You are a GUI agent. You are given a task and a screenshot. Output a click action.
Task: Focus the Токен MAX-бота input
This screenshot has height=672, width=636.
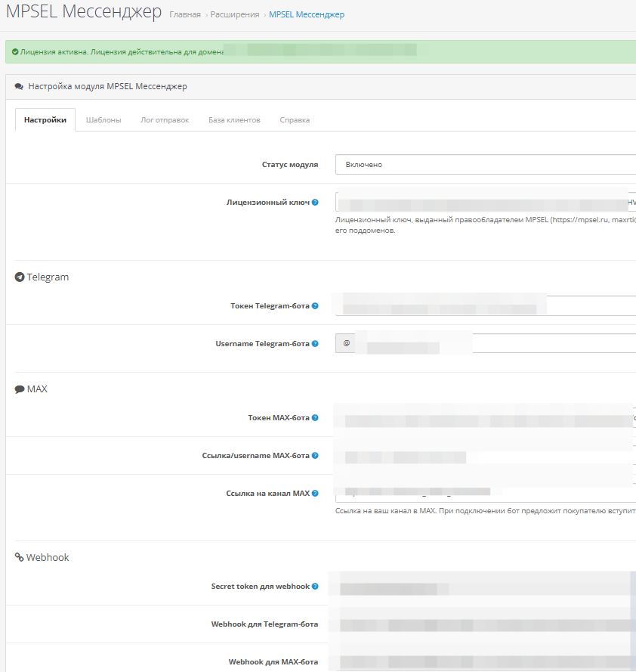[x=485, y=417]
